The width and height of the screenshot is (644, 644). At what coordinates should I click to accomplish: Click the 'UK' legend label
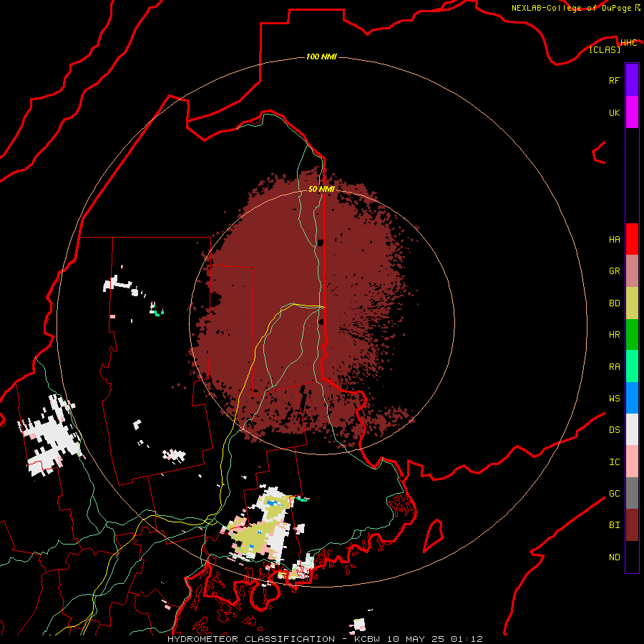614,113
